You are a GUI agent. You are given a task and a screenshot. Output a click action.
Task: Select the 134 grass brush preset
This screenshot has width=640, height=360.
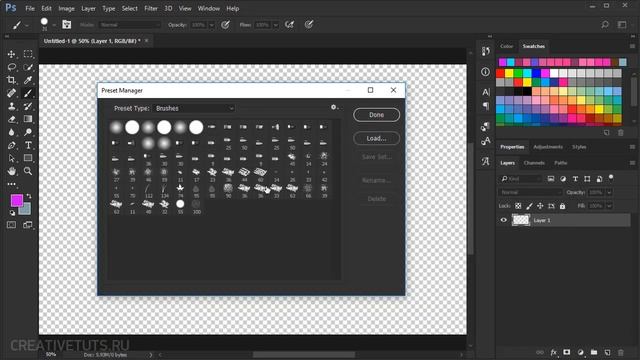coord(164,191)
